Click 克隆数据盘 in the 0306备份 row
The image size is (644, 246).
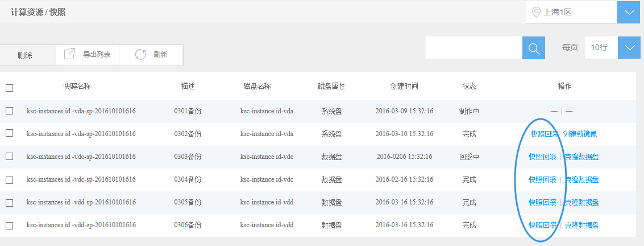point(581,225)
